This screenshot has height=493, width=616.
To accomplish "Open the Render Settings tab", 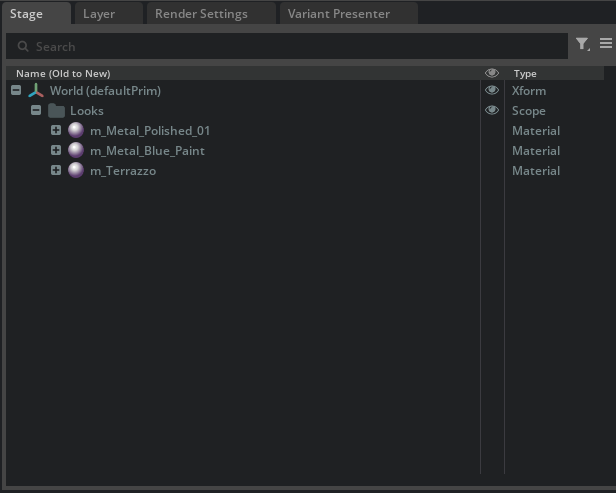I will point(201,14).
